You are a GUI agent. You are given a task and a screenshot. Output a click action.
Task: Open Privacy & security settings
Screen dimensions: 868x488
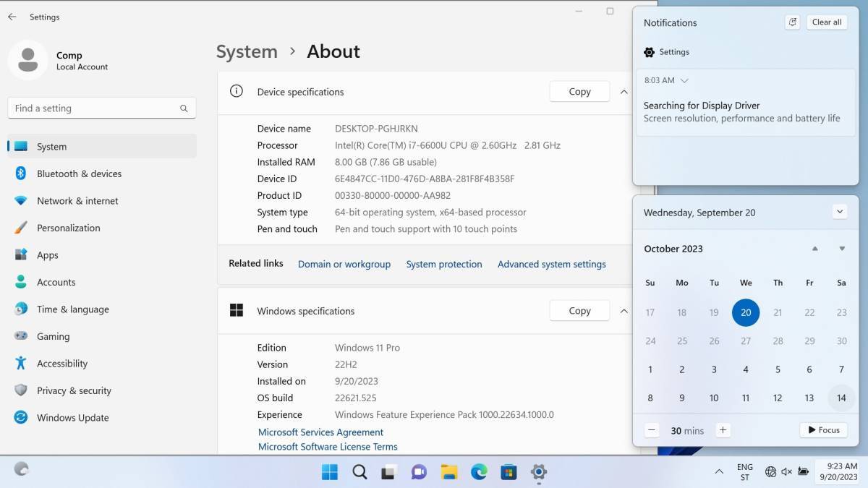[x=102, y=390]
